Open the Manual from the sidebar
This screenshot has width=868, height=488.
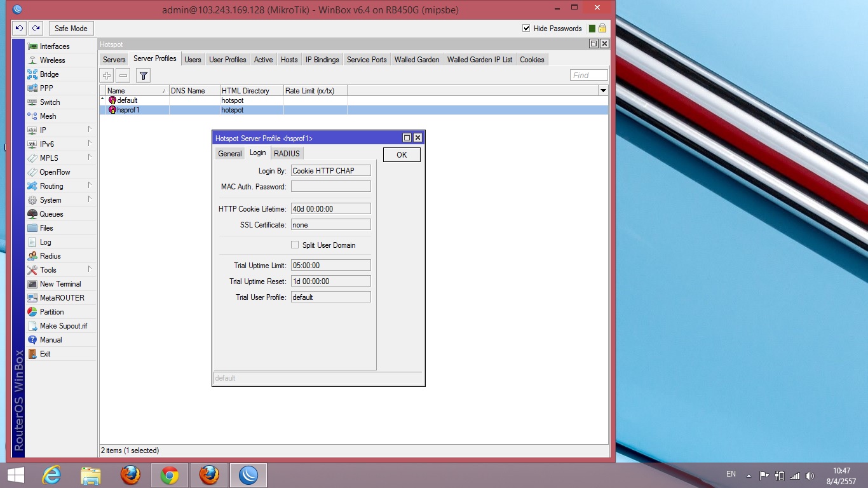click(51, 340)
